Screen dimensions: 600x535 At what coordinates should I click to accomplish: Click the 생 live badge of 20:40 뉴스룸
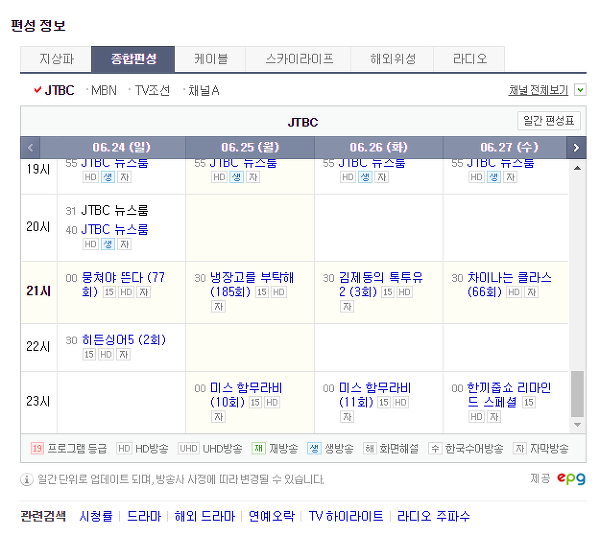coord(108,244)
